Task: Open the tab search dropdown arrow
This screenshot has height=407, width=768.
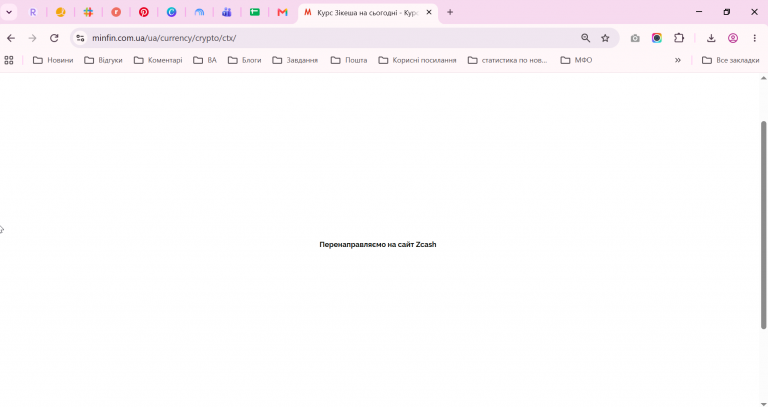Action: click(x=9, y=12)
